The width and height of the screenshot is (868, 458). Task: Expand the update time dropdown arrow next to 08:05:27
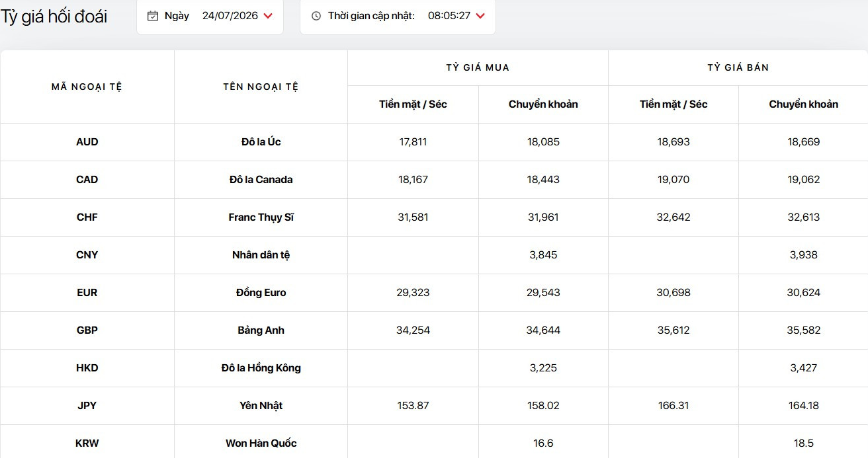point(480,16)
